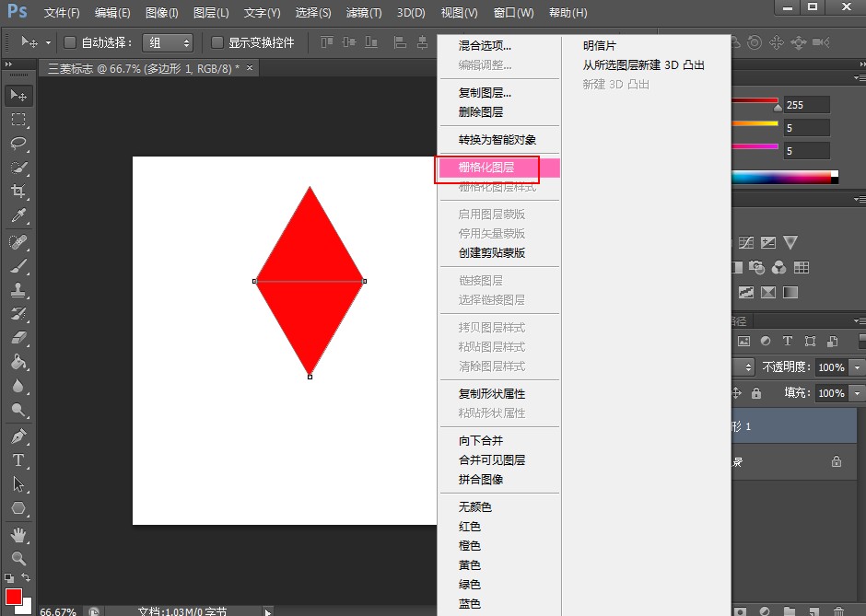Select the Pen tool
The height and width of the screenshot is (616, 866).
(18, 436)
